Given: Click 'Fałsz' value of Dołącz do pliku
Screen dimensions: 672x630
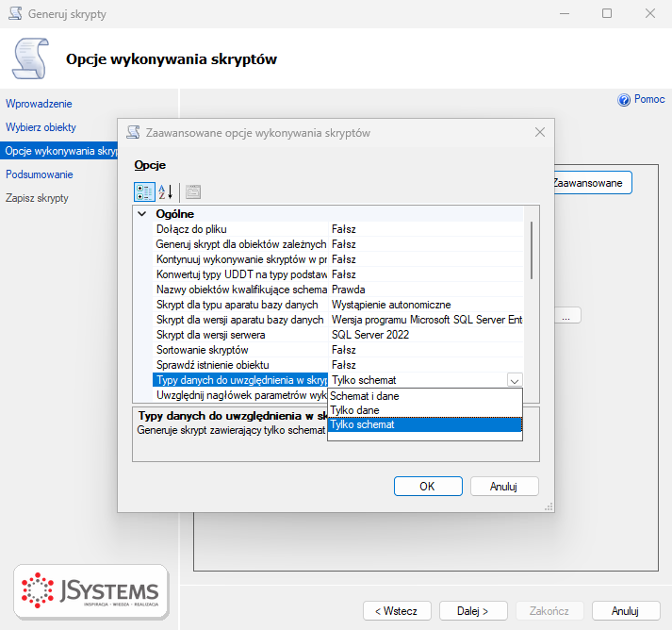Looking at the screenshot, I should 426,229.
